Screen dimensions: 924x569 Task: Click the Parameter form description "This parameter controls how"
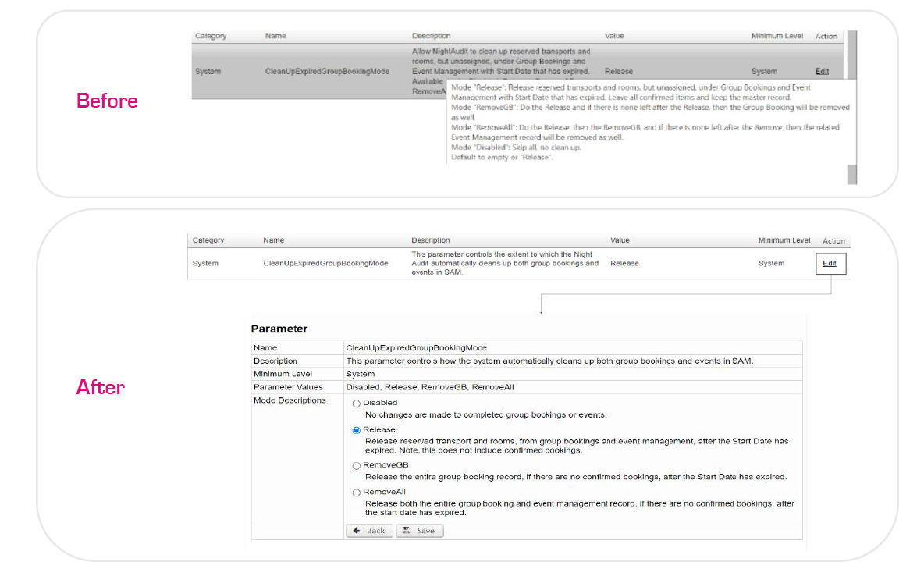[550, 361]
